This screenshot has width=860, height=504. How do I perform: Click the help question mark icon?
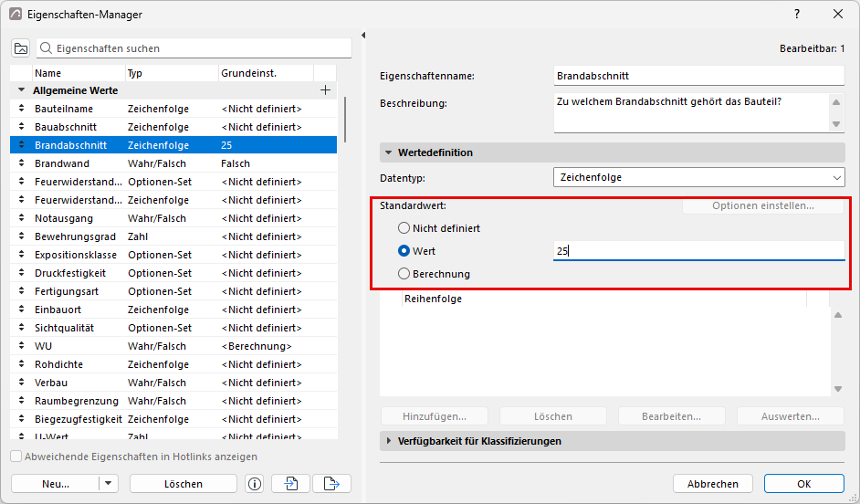click(x=797, y=15)
